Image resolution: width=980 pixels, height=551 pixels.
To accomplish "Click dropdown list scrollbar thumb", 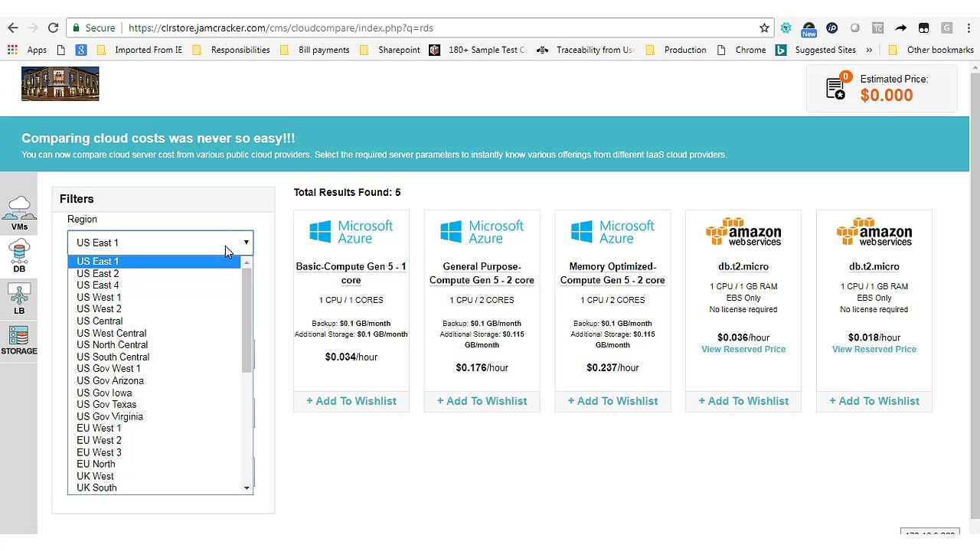I will [x=247, y=320].
